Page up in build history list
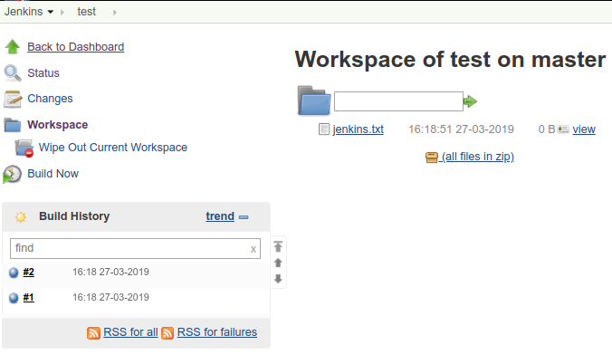 coord(278,263)
